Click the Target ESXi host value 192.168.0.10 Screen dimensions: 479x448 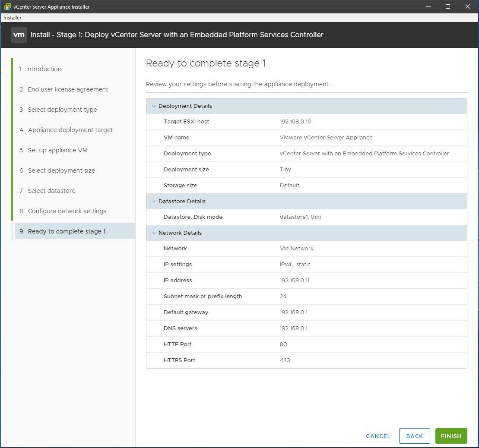click(x=295, y=121)
